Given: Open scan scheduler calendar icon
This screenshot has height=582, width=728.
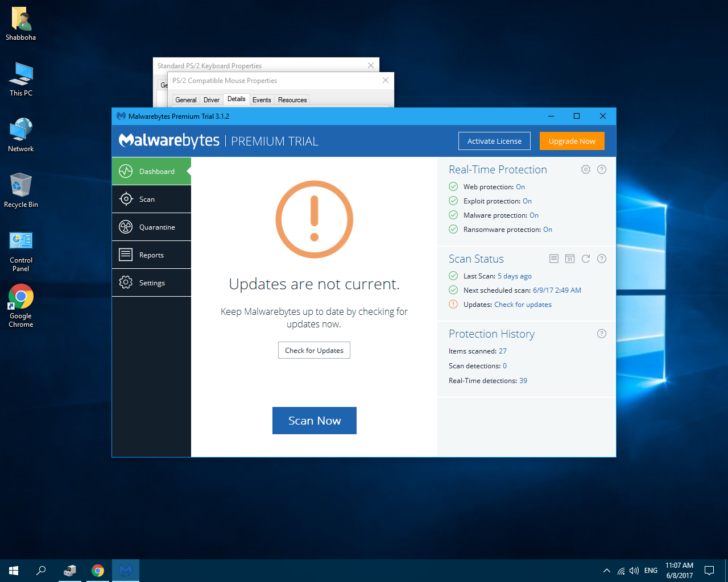Looking at the screenshot, I should pyautogui.click(x=570, y=259).
